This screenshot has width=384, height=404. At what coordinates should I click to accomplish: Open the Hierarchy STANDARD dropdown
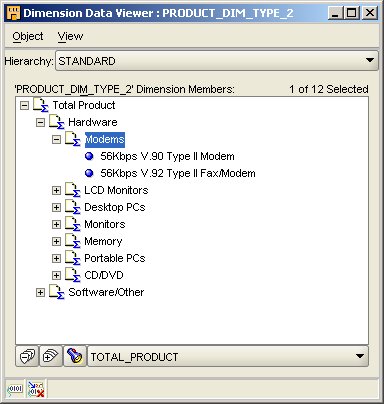click(x=217, y=61)
